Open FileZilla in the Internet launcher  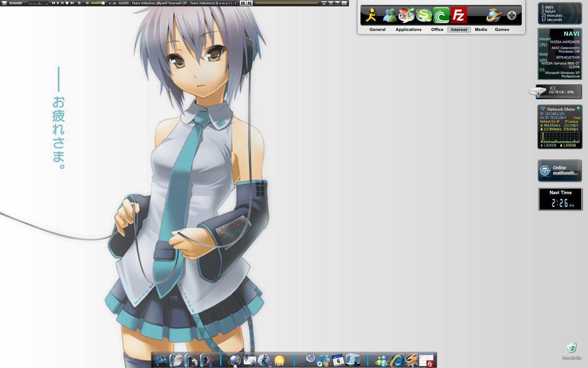[458, 15]
